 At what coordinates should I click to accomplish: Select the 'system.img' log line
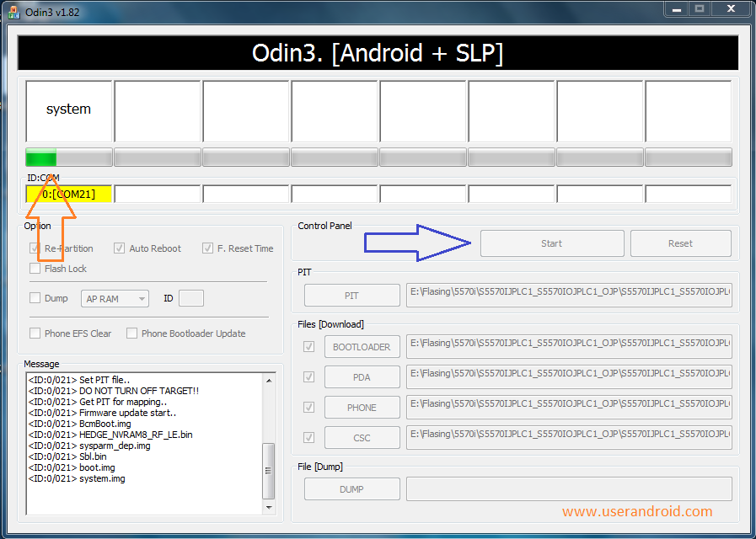pyautogui.click(x=77, y=479)
